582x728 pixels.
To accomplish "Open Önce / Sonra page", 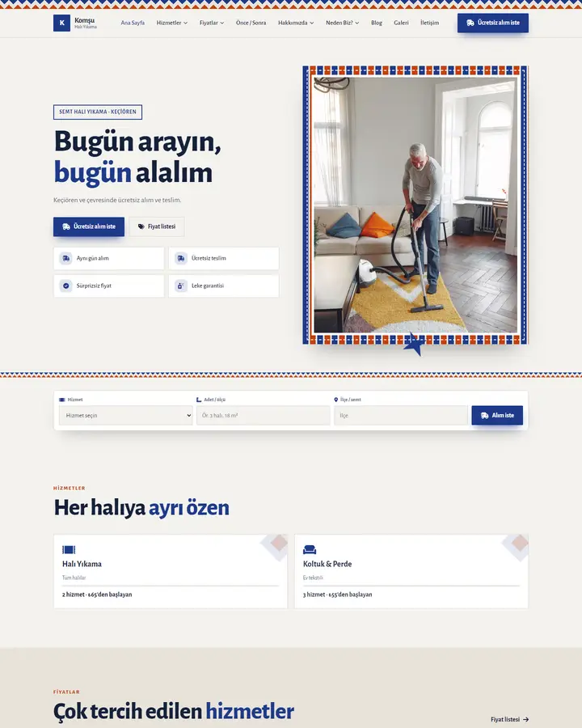I will click(251, 23).
